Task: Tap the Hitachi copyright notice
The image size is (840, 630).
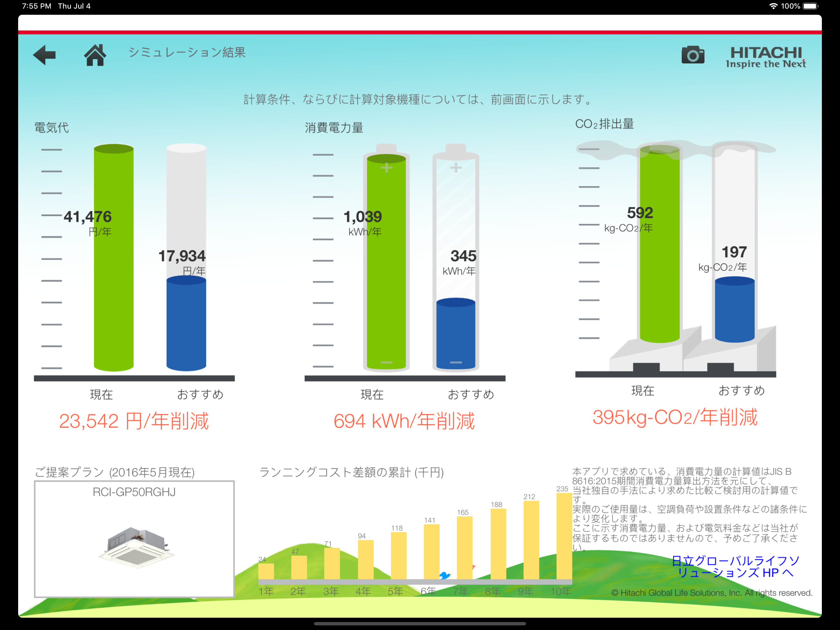Action: [712, 593]
